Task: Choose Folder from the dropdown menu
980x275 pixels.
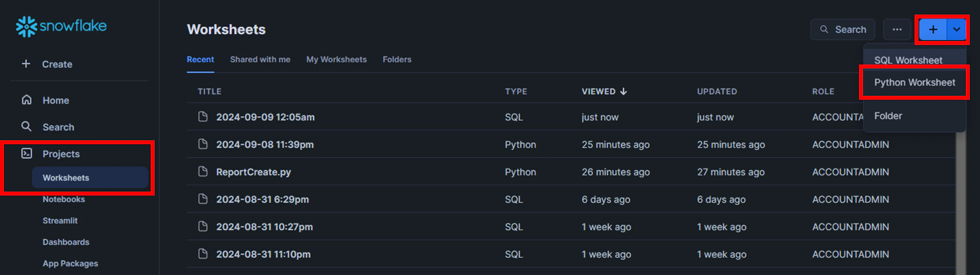Action: (x=888, y=116)
